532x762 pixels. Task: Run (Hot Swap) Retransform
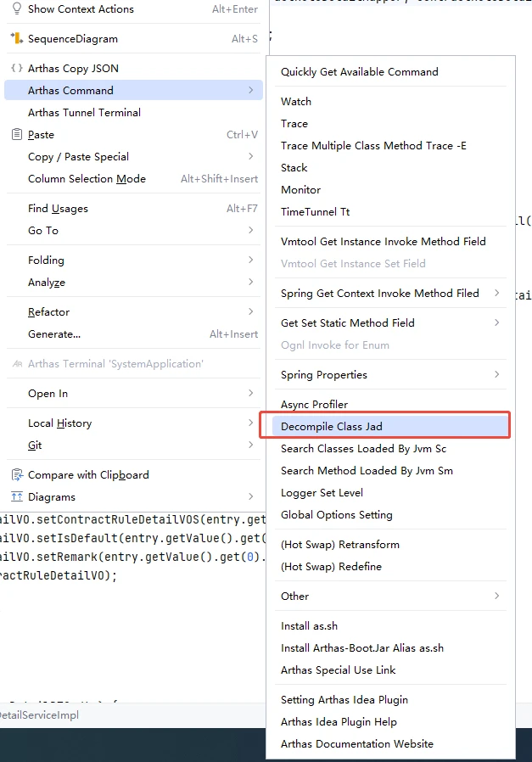(339, 545)
